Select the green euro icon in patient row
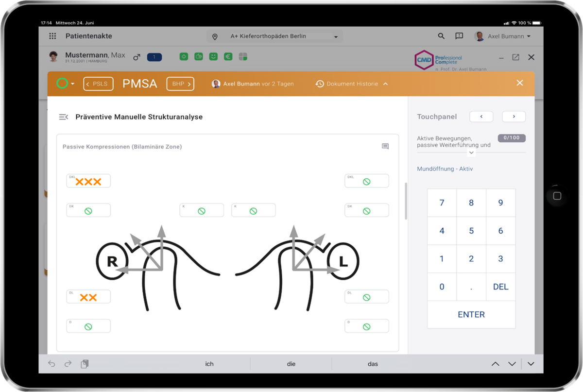This screenshot has height=392, width=583. pos(228,56)
